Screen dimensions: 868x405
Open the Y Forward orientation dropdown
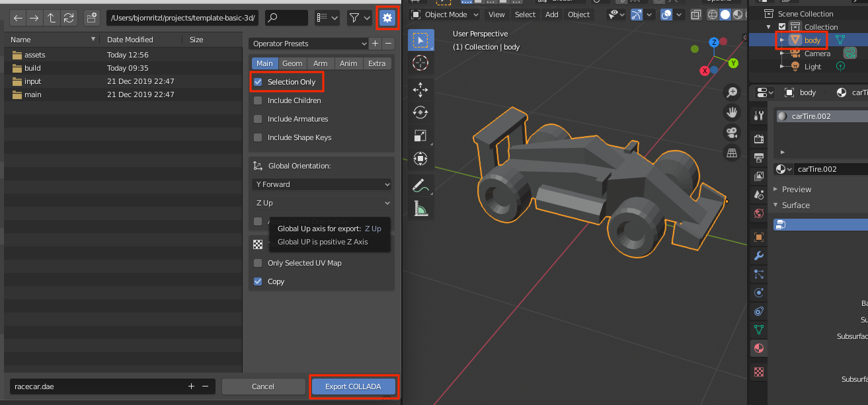click(321, 184)
